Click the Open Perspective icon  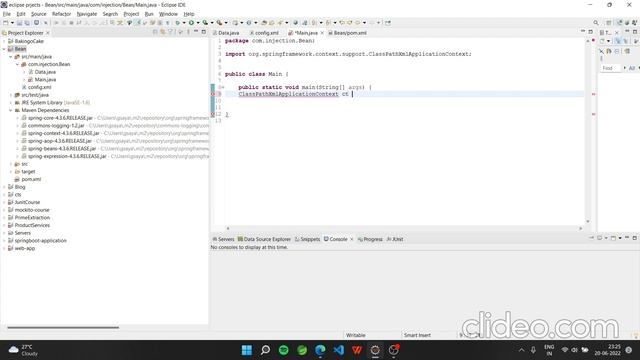coord(609,22)
